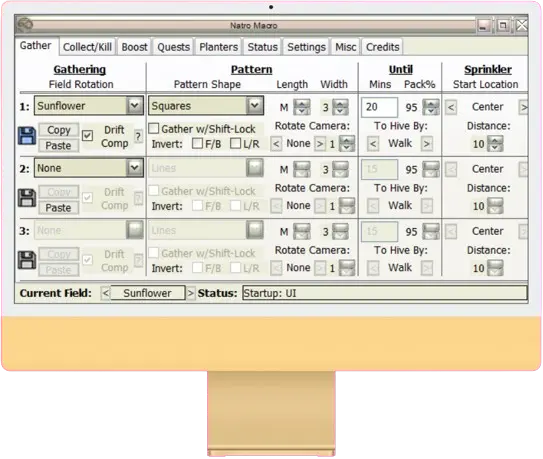543x459 pixels.
Task: Next sprinkler start location in row 1
Action: point(523,107)
